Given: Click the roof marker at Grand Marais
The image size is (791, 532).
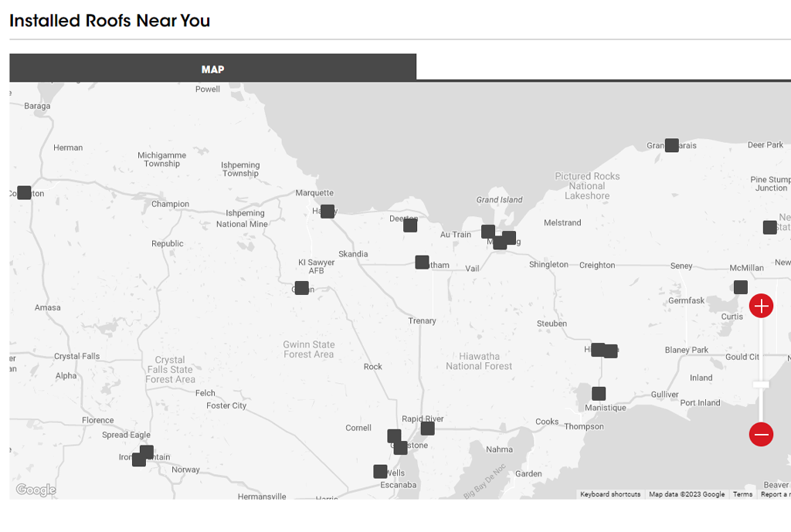Looking at the screenshot, I should 672,145.
